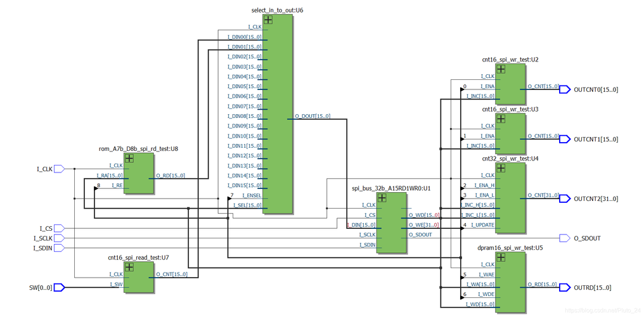Select the OUTCNT0[15..0] output pin symbol
The height and width of the screenshot is (317, 644).
(x=565, y=89)
